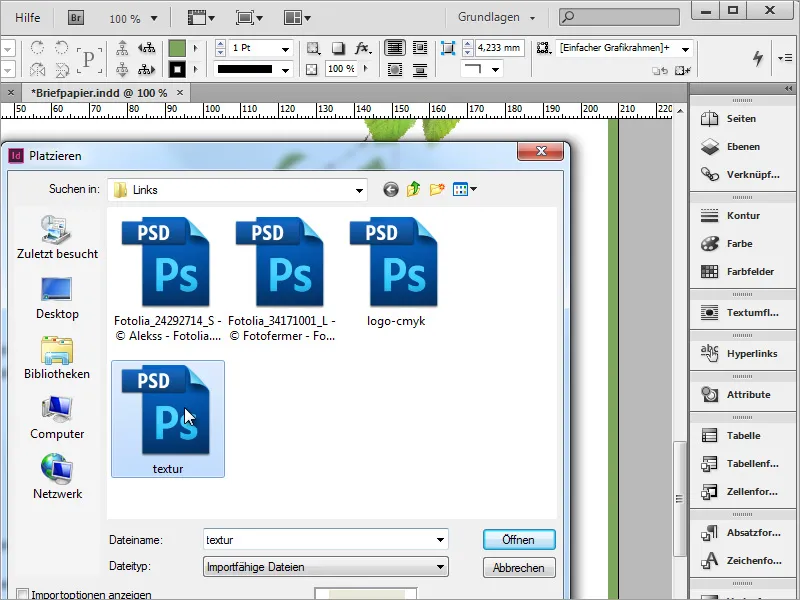This screenshot has height=600, width=800.
Task: Click the stroke color black swatch
Action: (x=177, y=69)
